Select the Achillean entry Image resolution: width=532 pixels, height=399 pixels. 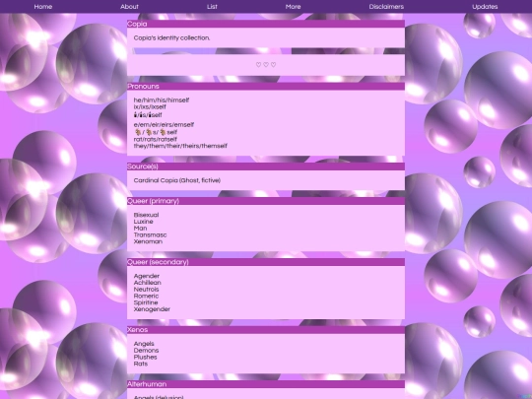tap(148, 283)
